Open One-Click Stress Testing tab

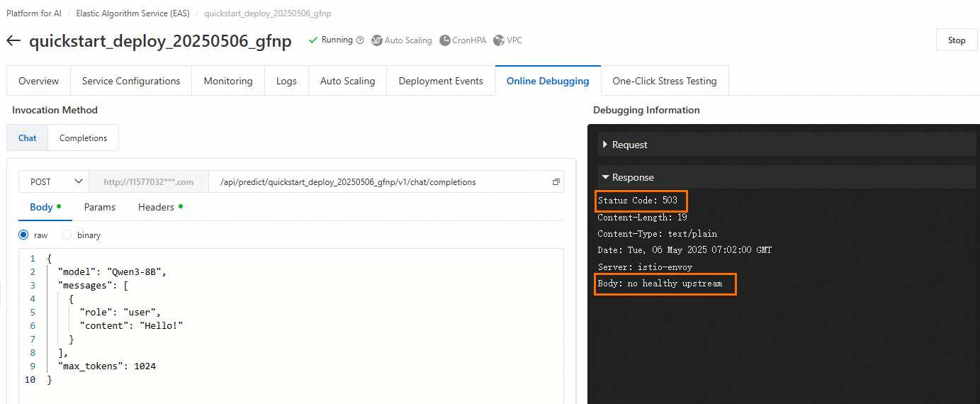pos(665,81)
